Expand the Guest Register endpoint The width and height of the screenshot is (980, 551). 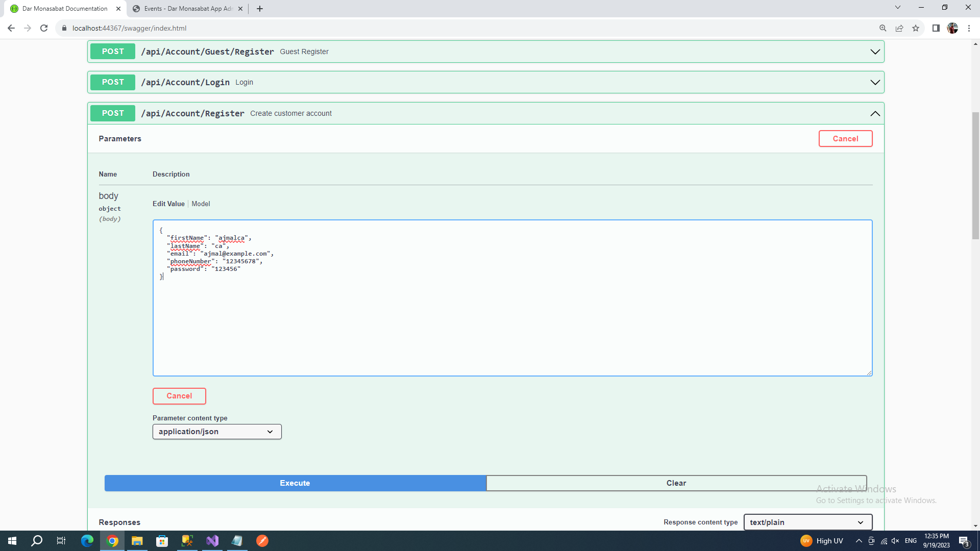pos(875,52)
